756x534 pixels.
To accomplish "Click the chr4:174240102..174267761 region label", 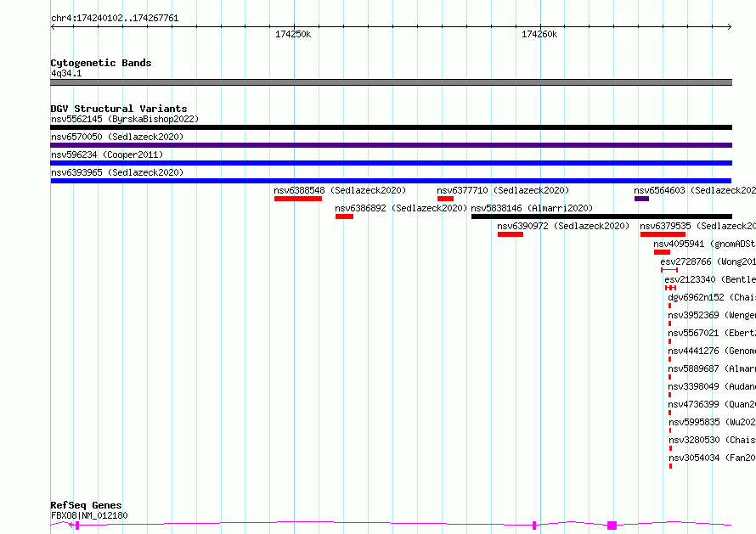I will click(115, 18).
